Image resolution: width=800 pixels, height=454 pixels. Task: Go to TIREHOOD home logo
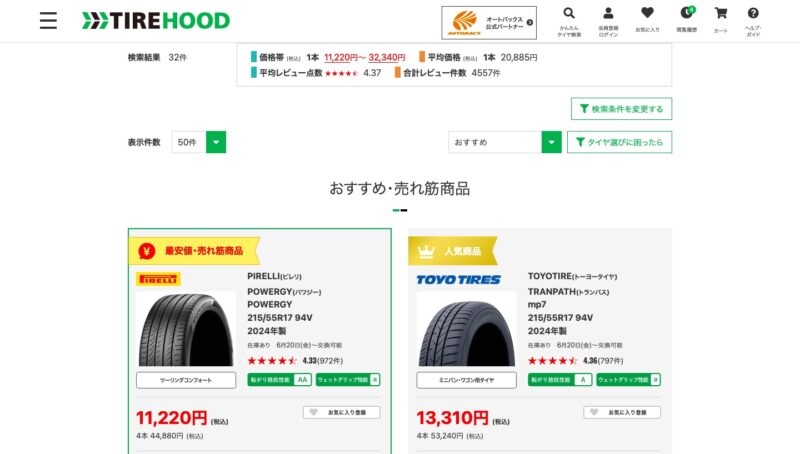(x=156, y=21)
